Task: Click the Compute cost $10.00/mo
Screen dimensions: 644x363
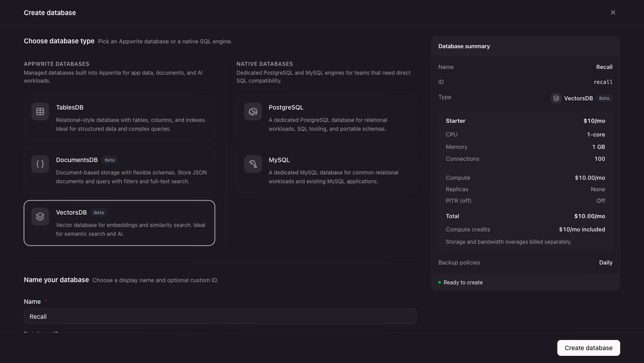Action: 590,178
